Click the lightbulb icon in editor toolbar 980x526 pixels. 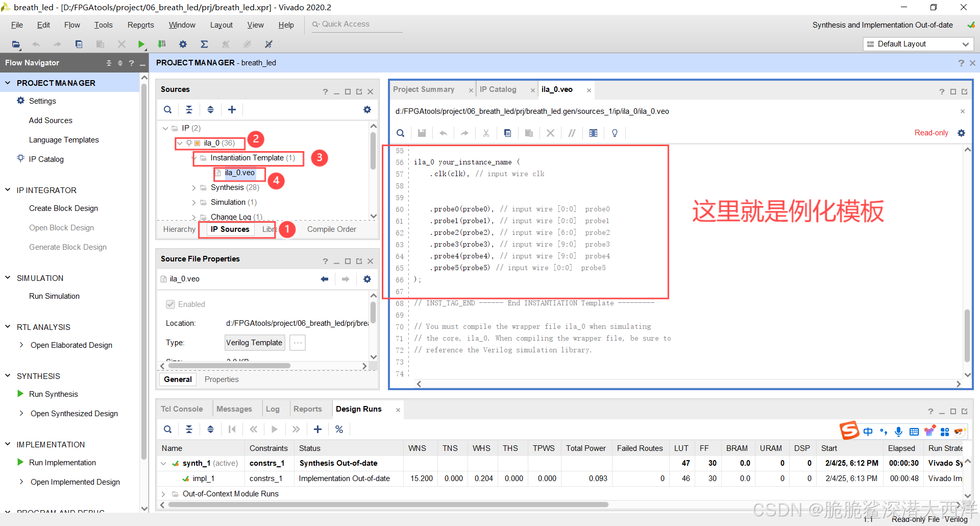(615, 133)
